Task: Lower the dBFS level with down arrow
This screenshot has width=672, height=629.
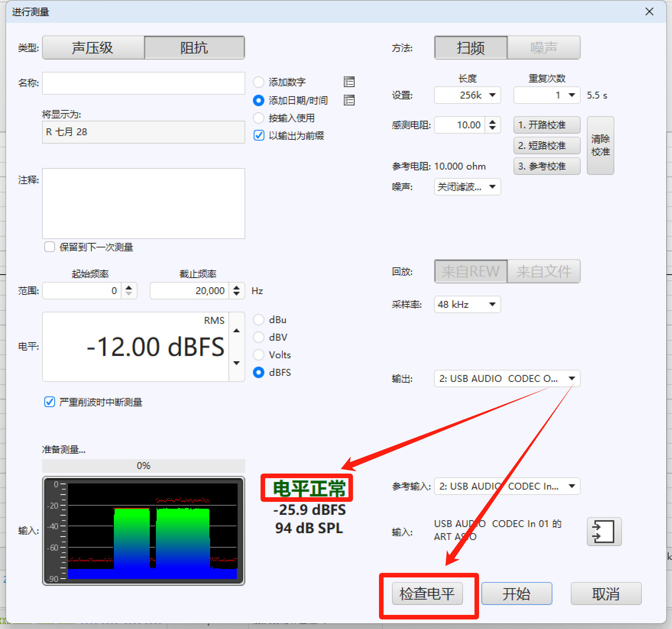Action: pyautogui.click(x=236, y=363)
